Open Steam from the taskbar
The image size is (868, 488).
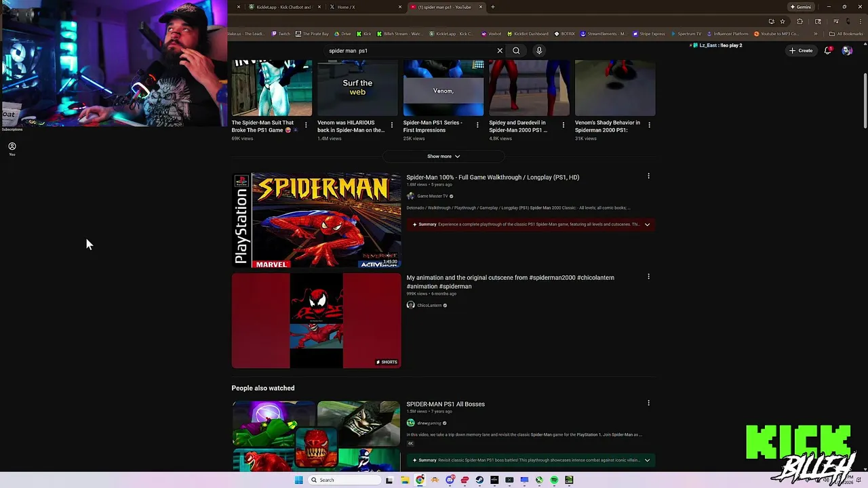(479, 480)
